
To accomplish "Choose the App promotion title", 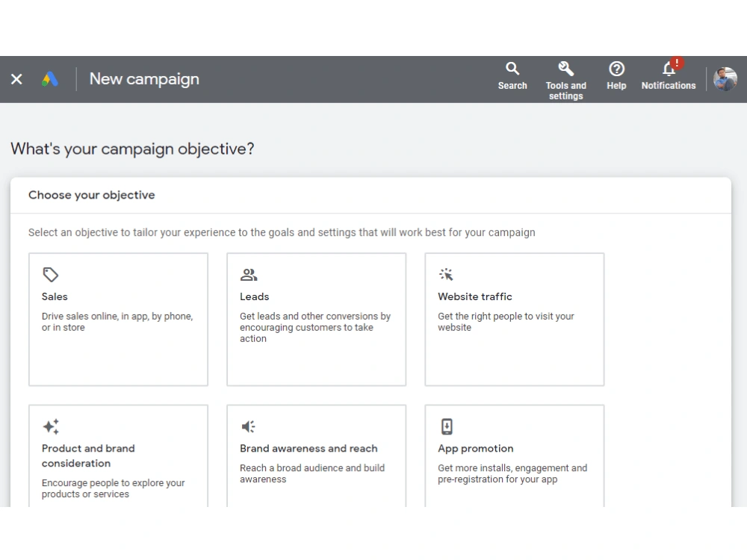I will tap(475, 449).
